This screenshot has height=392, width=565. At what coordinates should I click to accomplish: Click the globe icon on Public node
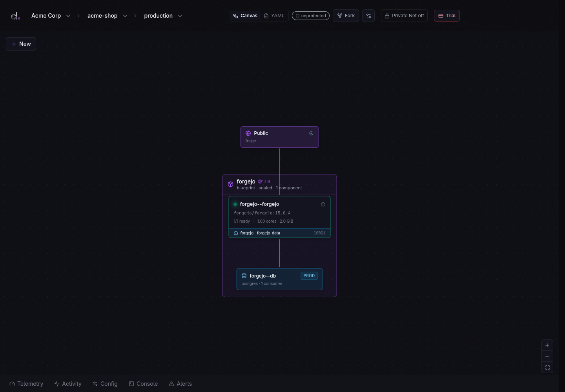pyautogui.click(x=248, y=133)
